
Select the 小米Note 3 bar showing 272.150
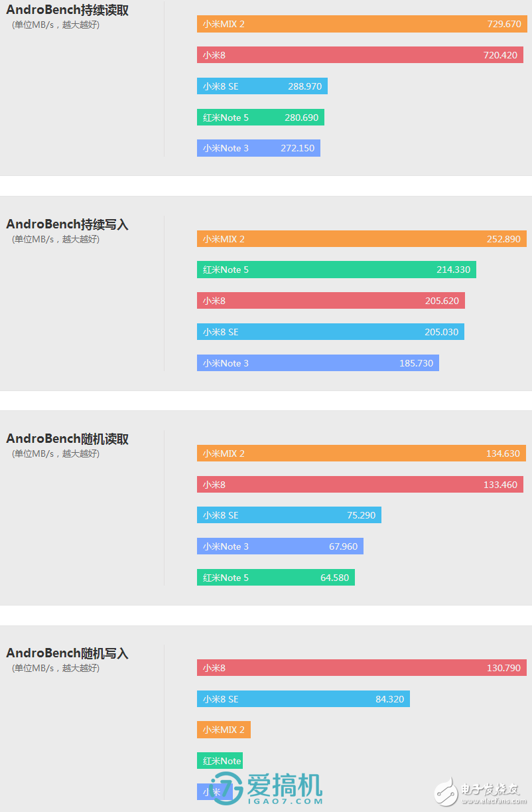pyautogui.click(x=258, y=148)
